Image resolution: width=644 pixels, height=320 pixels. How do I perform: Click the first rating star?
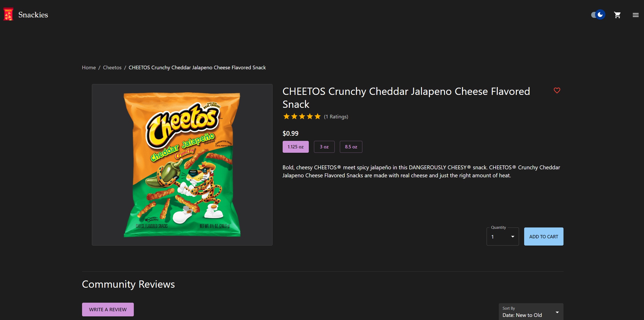286,117
